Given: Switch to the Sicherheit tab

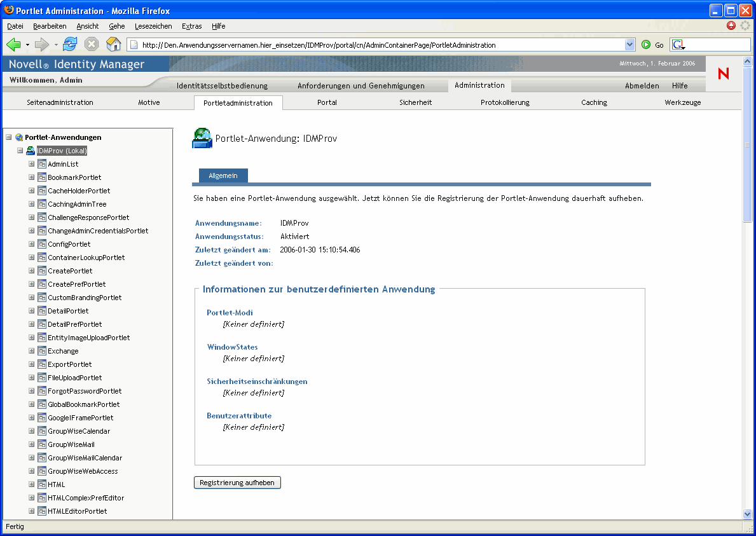Looking at the screenshot, I should coord(416,102).
